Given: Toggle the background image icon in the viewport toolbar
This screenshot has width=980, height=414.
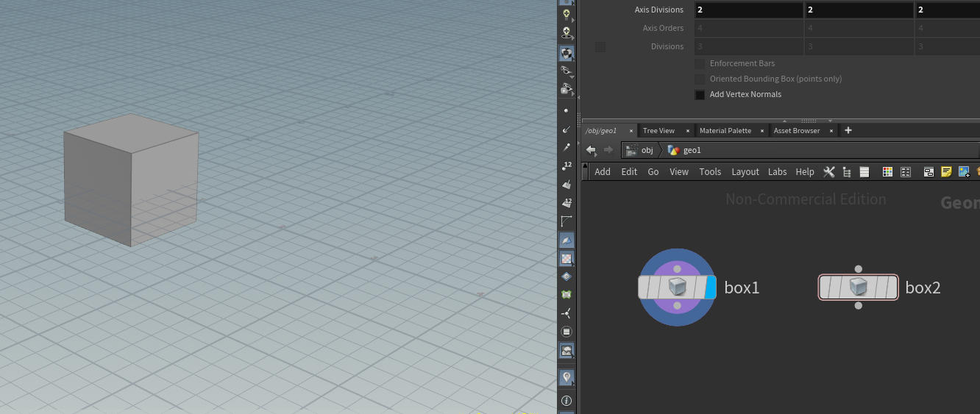Looking at the screenshot, I should (566, 351).
